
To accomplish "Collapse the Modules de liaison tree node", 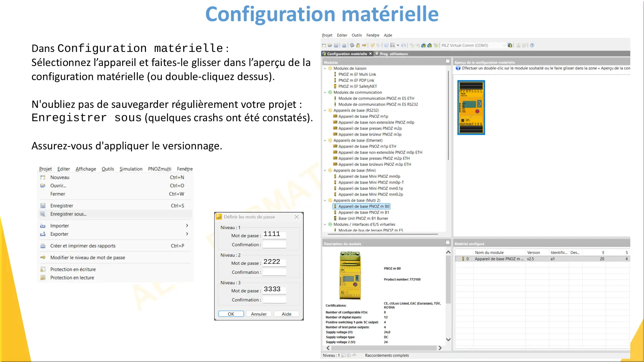I will pos(325,69).
